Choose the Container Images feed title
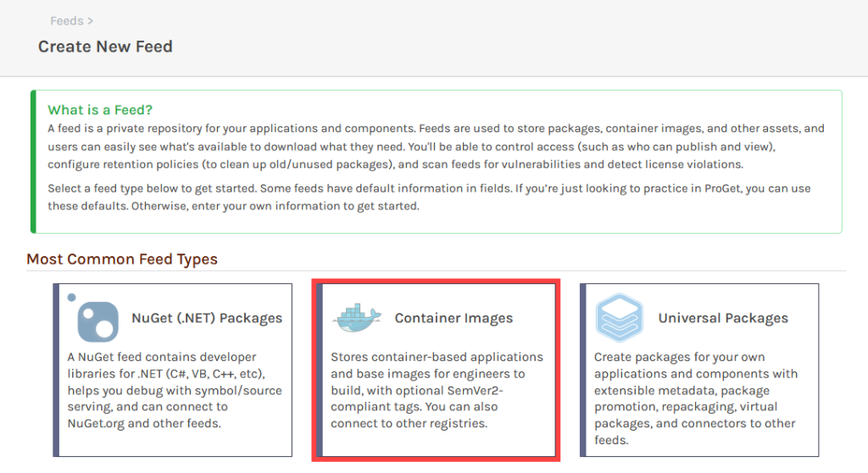Image resolution: width=868 pixels, height=473 pixels. (x=453, y=319)
